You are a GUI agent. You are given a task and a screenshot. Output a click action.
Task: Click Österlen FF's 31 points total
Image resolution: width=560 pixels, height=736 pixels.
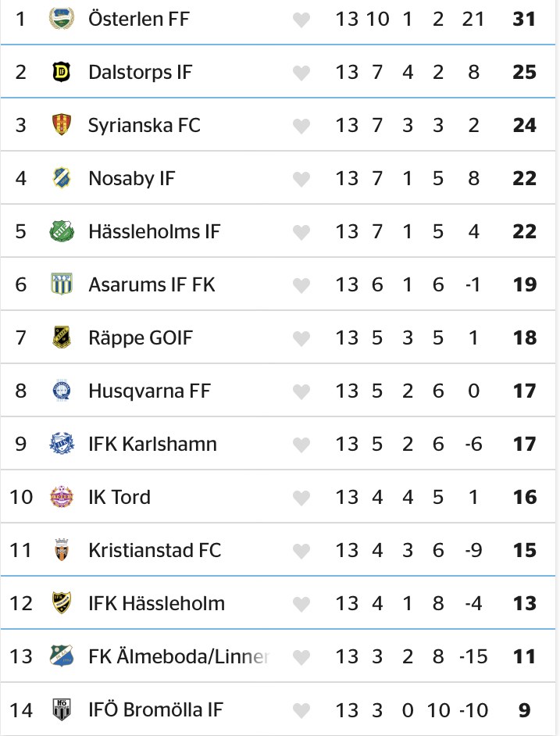point(525,19)
